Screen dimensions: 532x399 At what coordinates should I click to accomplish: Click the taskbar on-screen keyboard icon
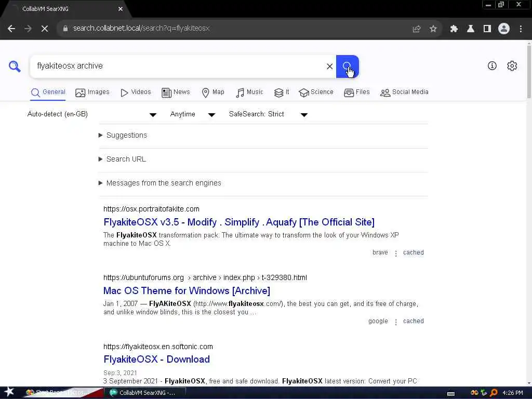click(451, 393)
